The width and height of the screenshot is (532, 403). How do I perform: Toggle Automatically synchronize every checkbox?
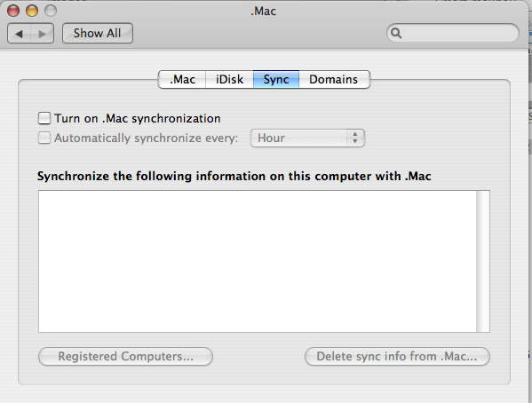click(x=44, y=138)
